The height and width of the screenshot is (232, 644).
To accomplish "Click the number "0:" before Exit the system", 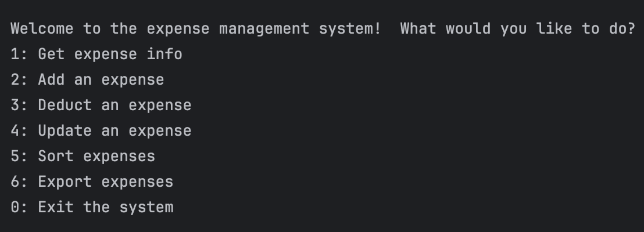I will click(x=19, y=207).
